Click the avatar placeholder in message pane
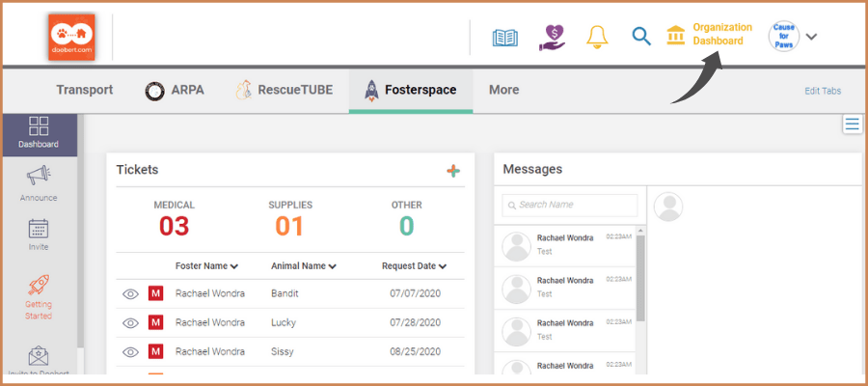This screenshot has width=868, height=386. click(x=668, y=207)
